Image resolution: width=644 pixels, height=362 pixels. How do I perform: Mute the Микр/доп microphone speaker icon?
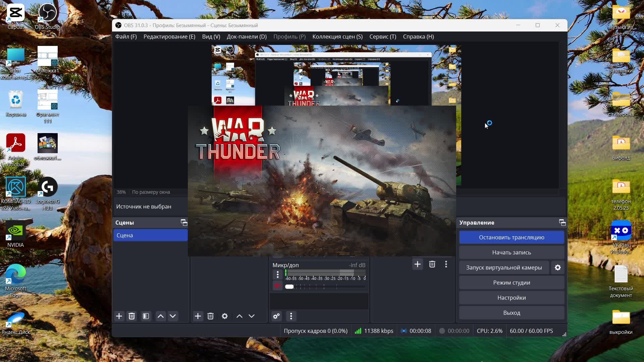click(277, 286)
